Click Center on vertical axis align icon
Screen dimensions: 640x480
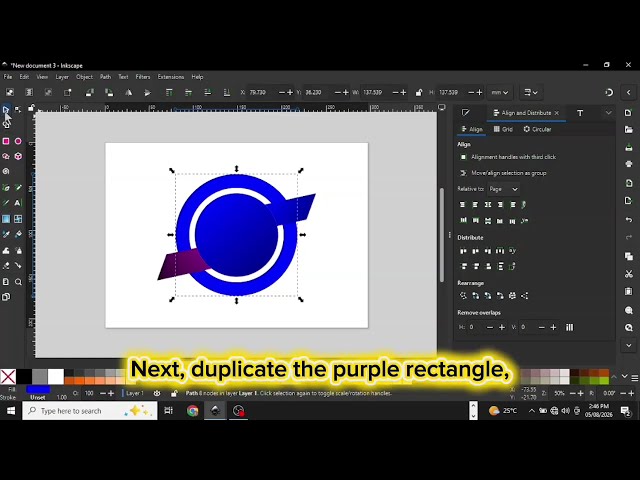coord(488,204)
